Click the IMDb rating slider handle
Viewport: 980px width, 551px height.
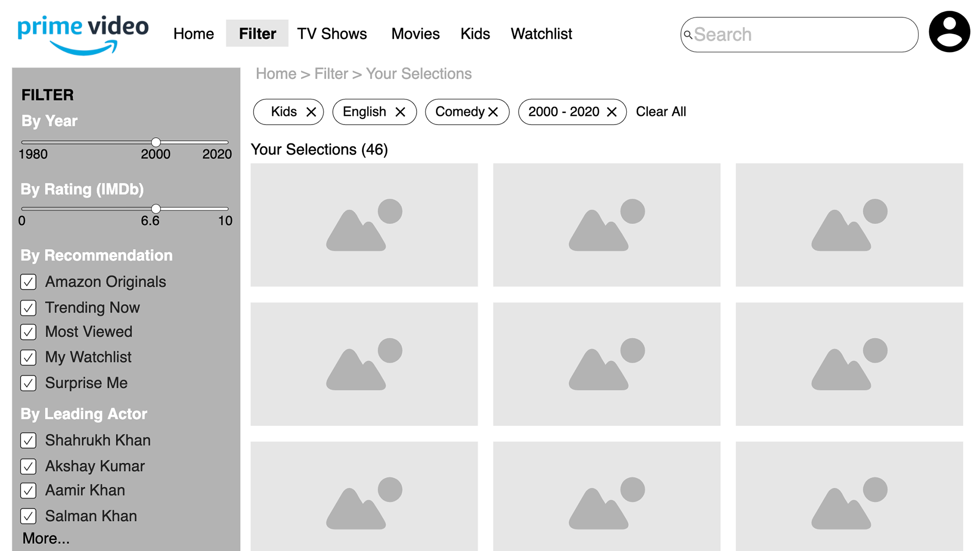[x=156, y=209]
